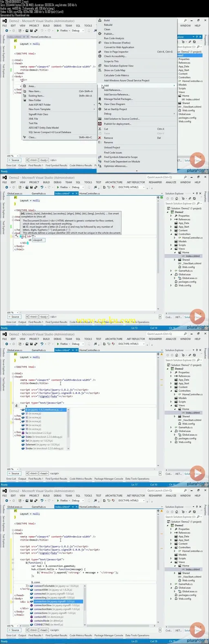Click the NuGet icon beside Manage NuGet Packages

tap(100, 99)
